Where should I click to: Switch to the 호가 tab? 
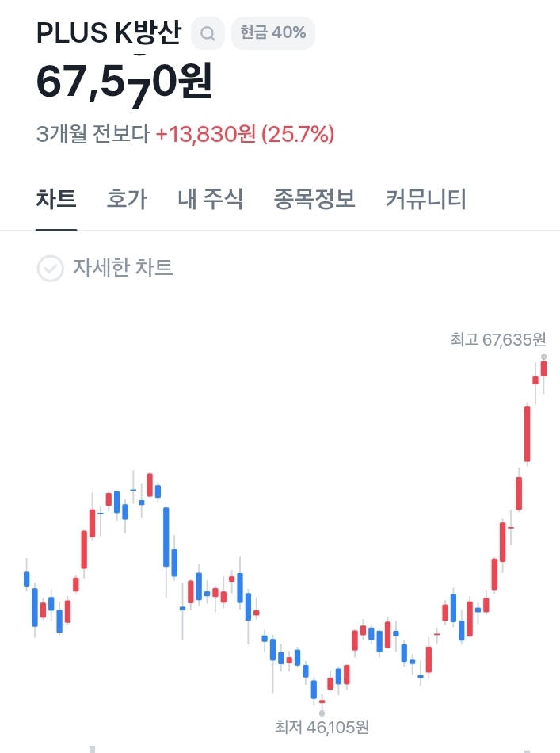point(127,199)
